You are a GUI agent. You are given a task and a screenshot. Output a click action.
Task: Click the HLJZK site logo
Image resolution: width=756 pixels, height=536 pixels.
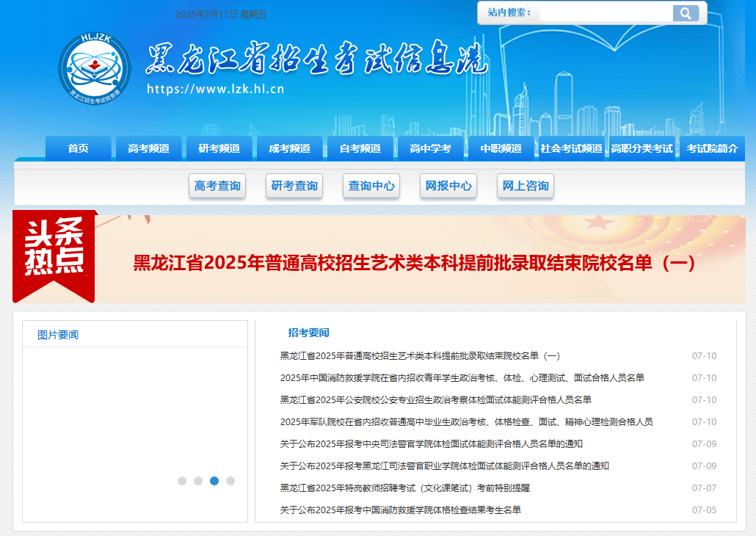click(x=95, y=68)
